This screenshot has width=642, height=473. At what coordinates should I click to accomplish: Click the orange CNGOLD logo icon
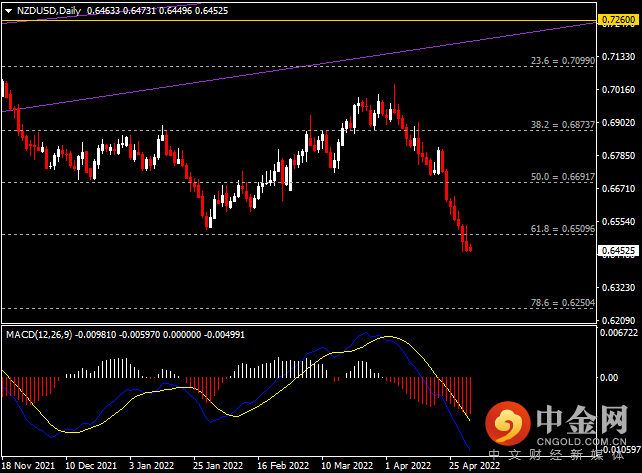[508, 423]
